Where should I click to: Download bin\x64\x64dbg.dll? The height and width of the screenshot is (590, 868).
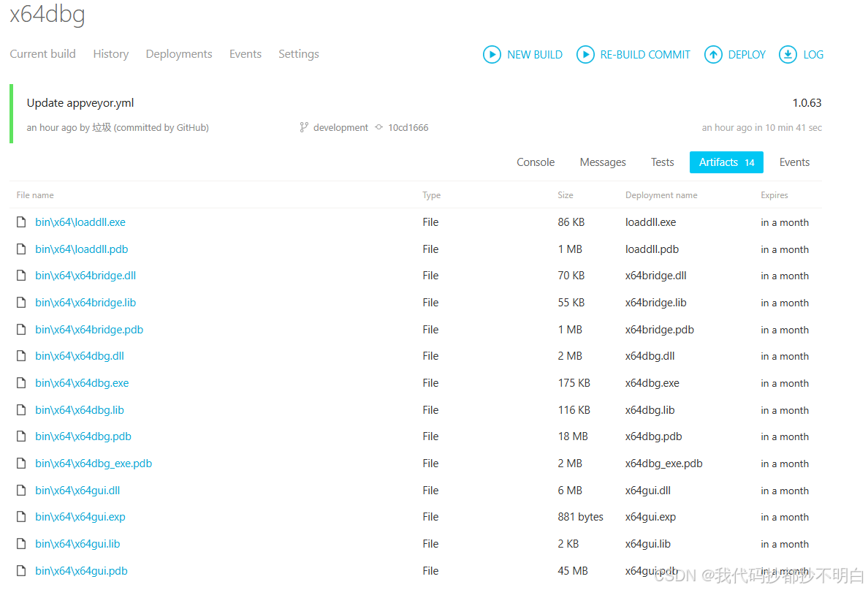tap(80, 355)
